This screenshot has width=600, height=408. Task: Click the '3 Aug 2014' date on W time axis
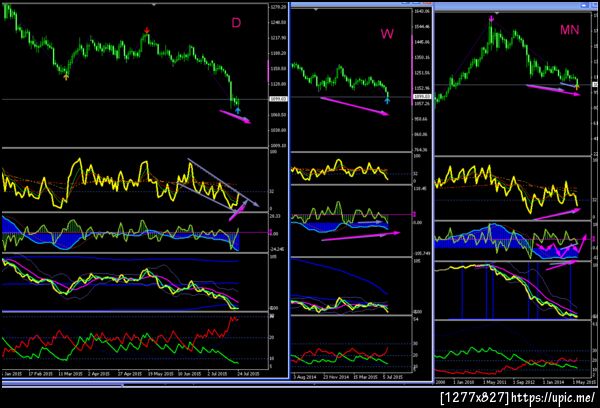(x=305, y=377)
